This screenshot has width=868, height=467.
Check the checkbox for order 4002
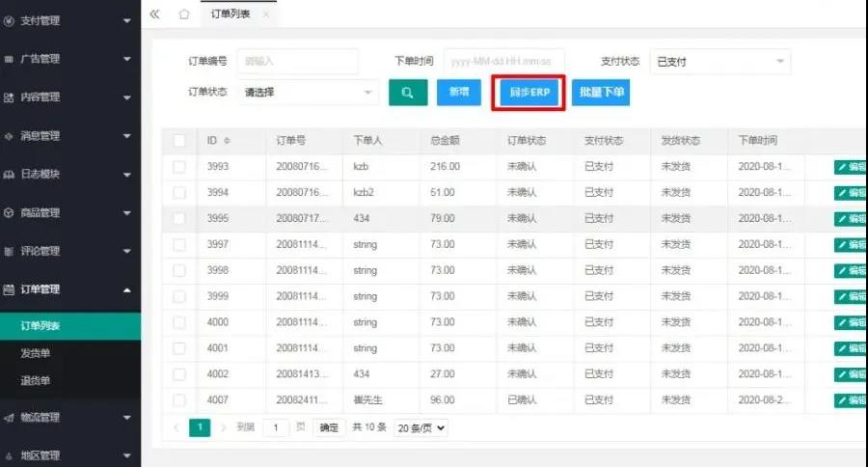tap(179, 374)
